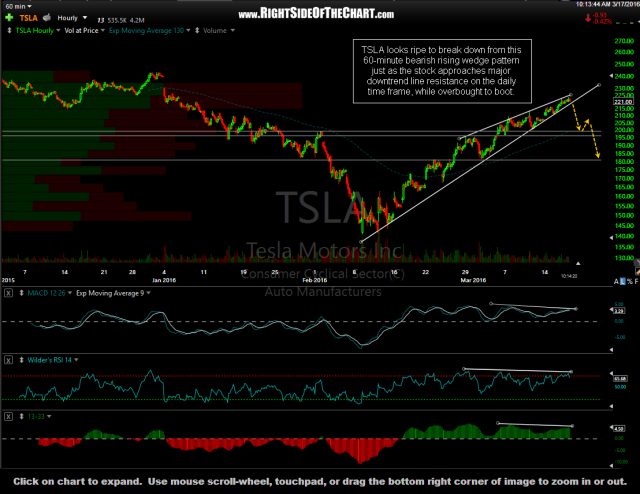Close the Wilder's RSI panel

click(x=8, y=360)
